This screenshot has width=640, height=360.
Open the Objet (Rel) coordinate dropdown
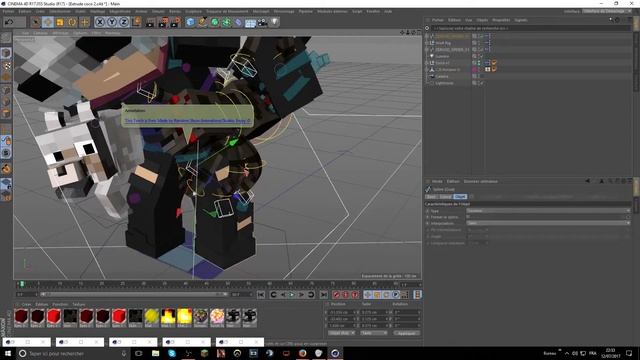pyautogui.click(x=342, y=333)
